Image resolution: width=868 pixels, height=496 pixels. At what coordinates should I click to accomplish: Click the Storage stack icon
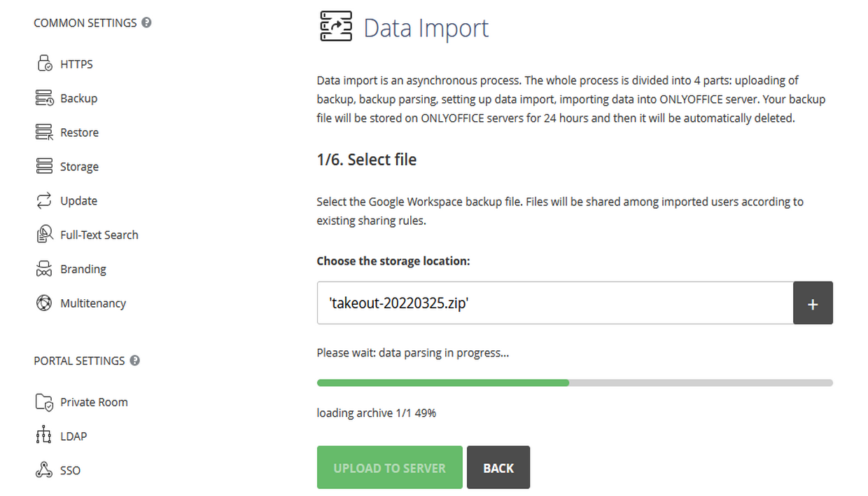43,166
